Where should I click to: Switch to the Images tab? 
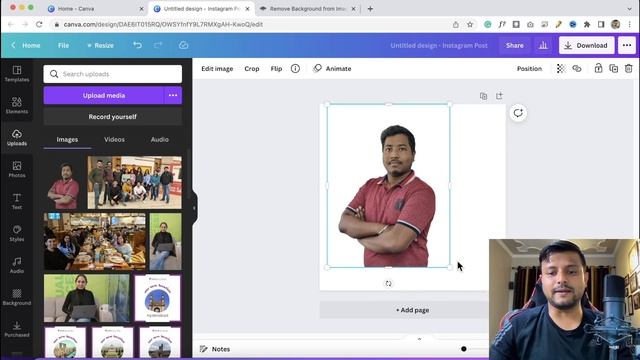pos(67,140)
